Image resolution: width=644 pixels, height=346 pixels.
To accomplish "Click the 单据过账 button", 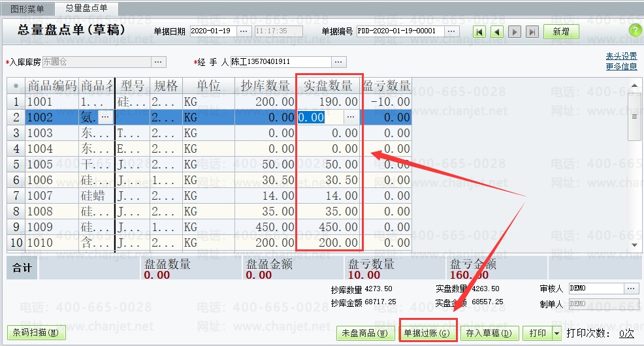I will pyautogui.click(x=427, y=334).
